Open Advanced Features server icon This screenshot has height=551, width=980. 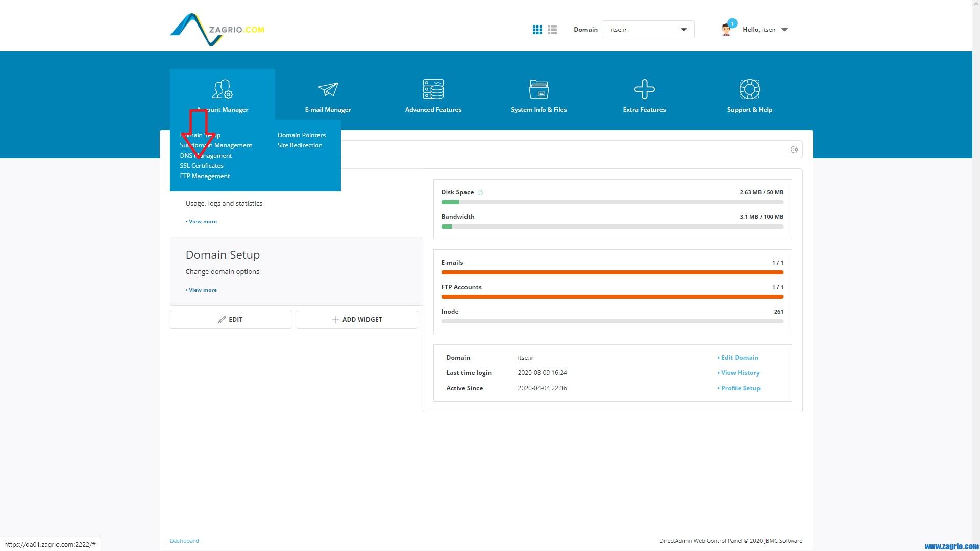[x=433, y=90]
